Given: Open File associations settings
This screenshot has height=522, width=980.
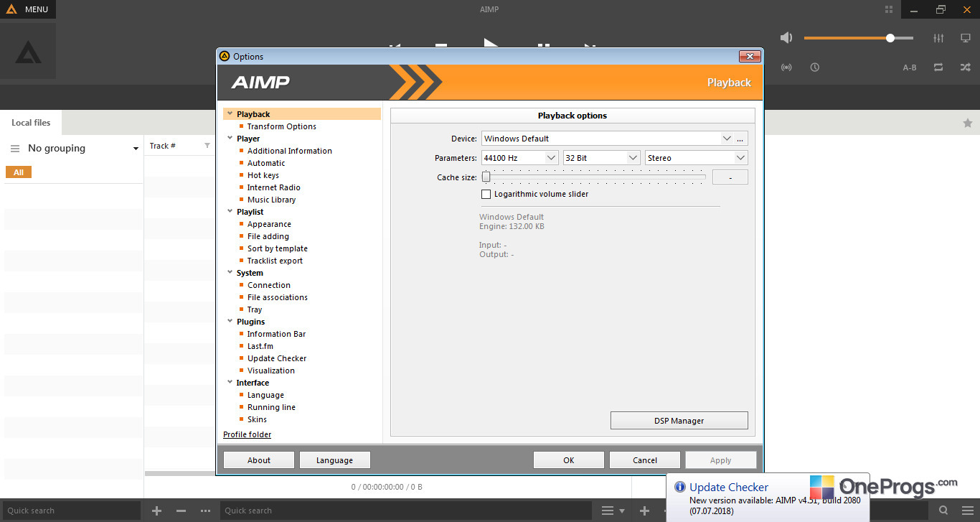Looking at the screenshot, I should tap(278, 297).
